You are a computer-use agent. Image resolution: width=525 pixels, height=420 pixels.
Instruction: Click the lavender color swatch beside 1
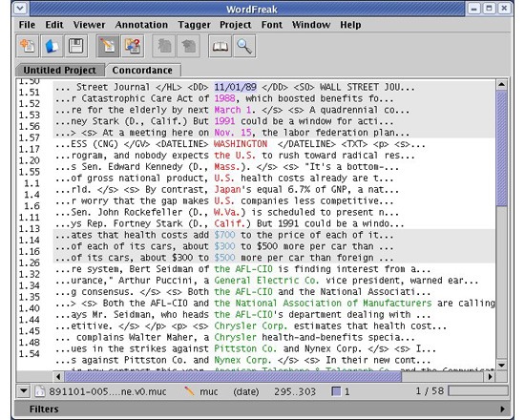pos(336,390)
